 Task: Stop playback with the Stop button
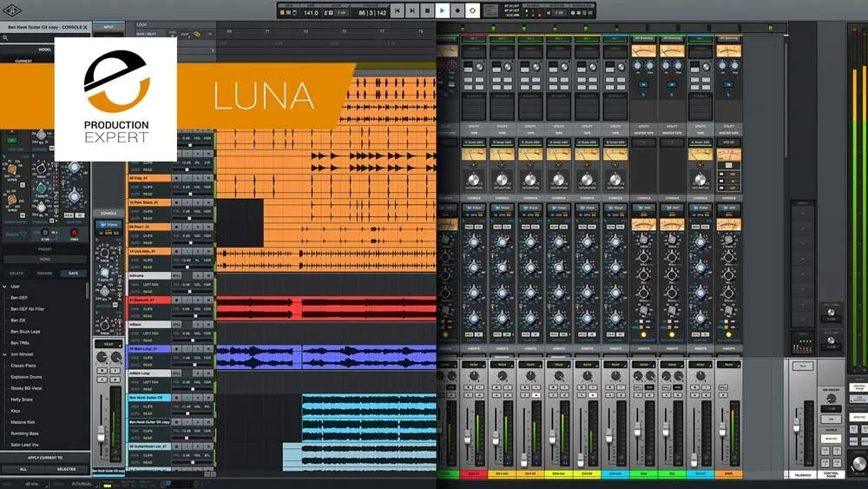(x=427, y=10)
